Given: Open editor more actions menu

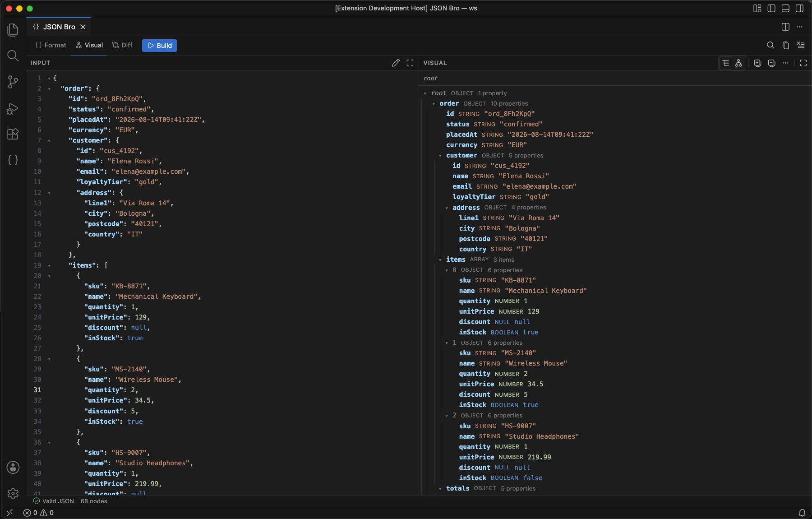Looking at the screenshot, I should coord(799,27).
